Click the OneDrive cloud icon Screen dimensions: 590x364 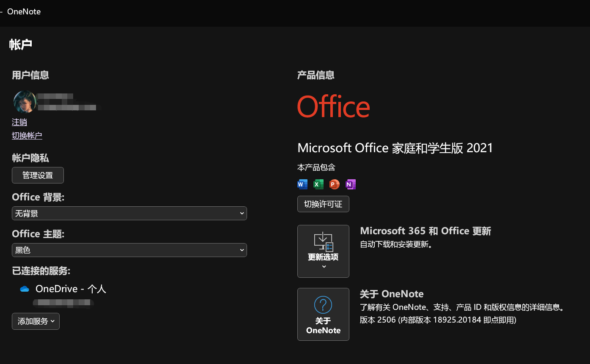pyautogui.click(x=25, y=289)
